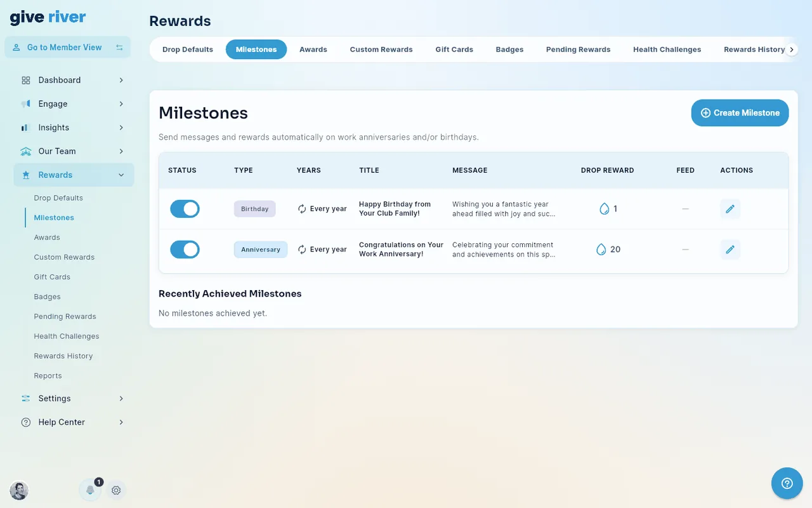Click the Our Team people icon
Screen dimensions: 812x508
26,151
